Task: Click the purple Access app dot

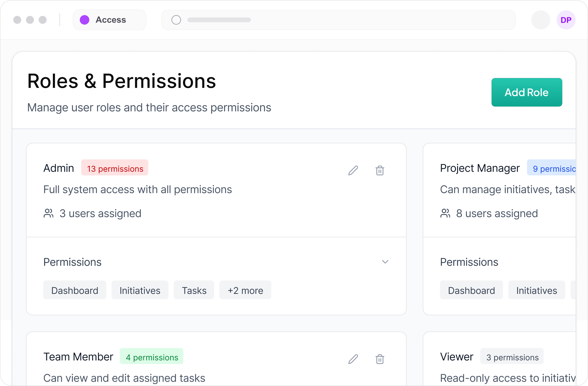Action: click(84, 20)
